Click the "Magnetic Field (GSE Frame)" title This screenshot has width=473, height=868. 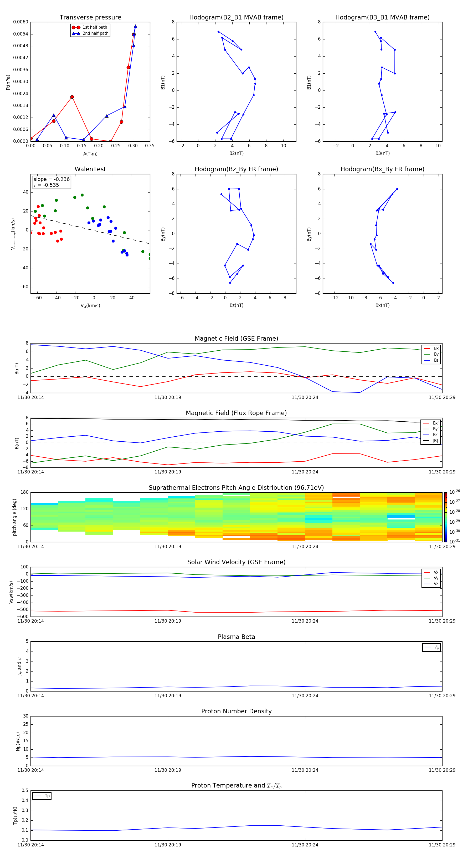coord(236,339)
